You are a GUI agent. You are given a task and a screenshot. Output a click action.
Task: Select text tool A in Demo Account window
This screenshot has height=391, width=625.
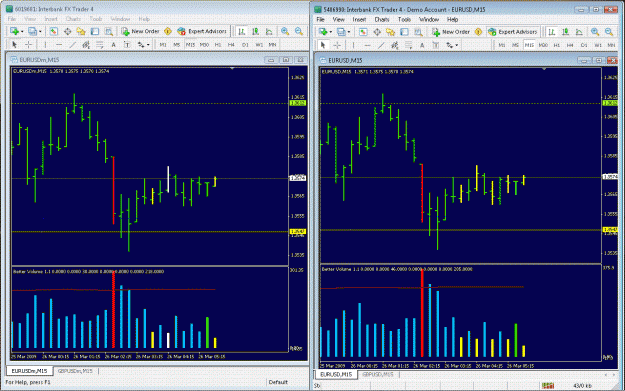(x=422, y=45)
